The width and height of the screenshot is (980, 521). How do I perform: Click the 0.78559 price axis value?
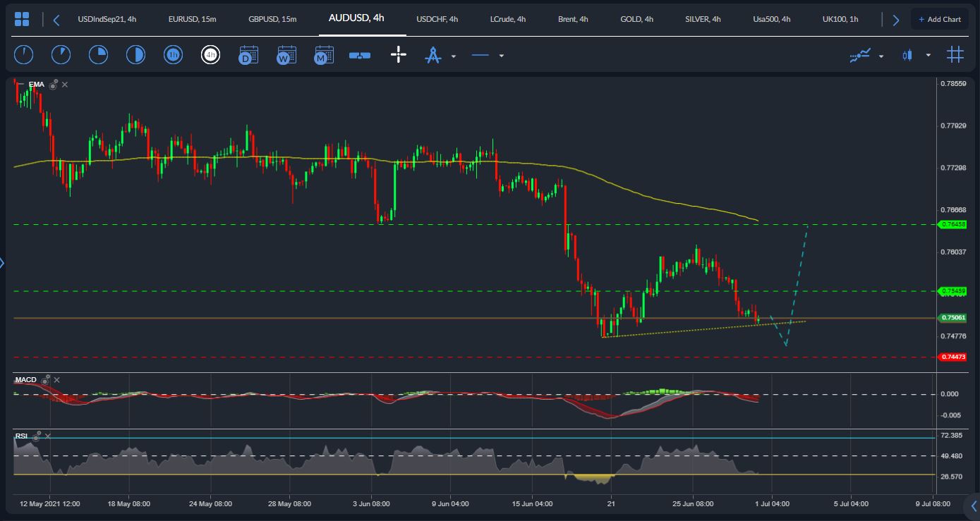pyautogui.click(x=953, y=83)
